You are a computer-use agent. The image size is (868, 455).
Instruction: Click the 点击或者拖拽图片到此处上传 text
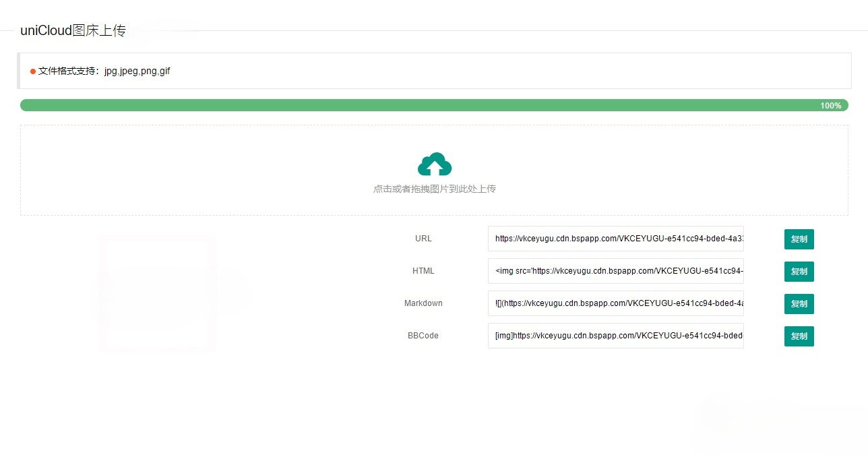click(x=434, y=189)
